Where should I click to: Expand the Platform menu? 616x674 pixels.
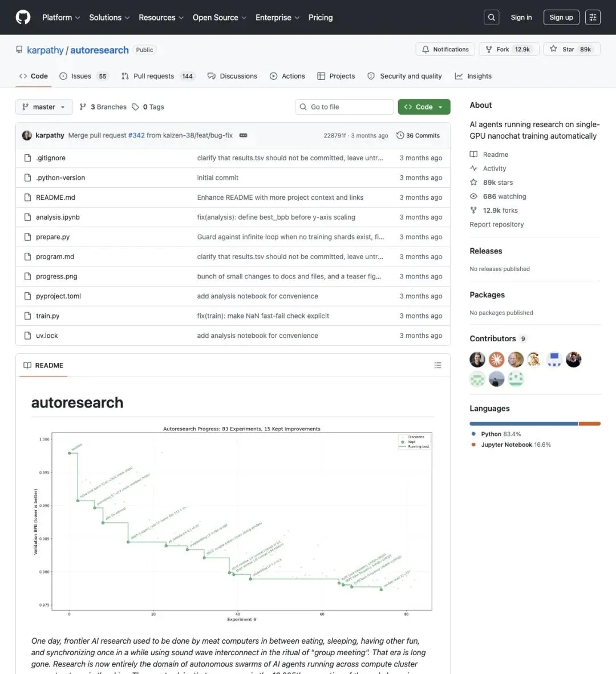(61, 18)
